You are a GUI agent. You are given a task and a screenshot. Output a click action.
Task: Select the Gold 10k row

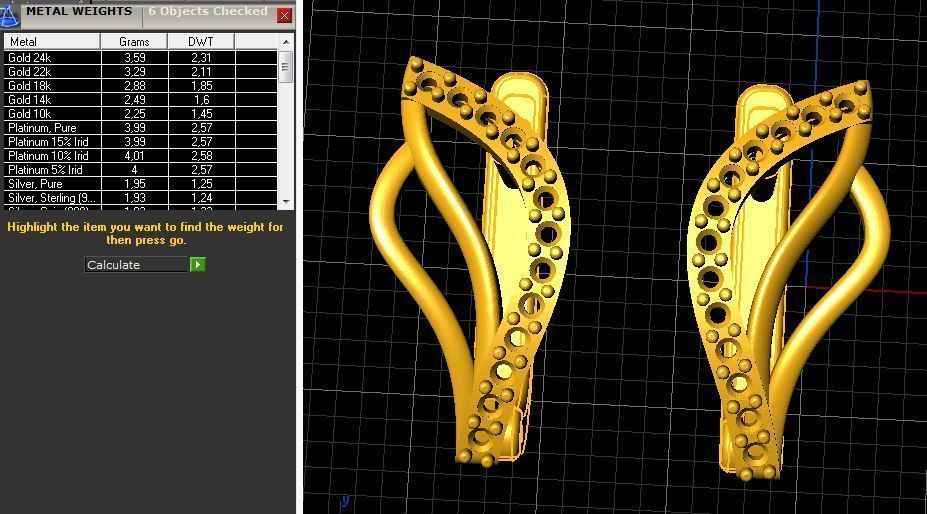141,114
